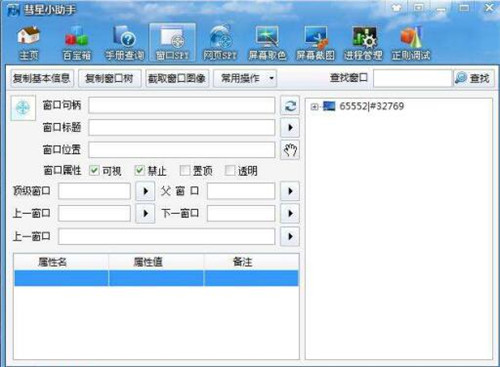Minimize the 彗星小助手 window

tap(441, 8)
